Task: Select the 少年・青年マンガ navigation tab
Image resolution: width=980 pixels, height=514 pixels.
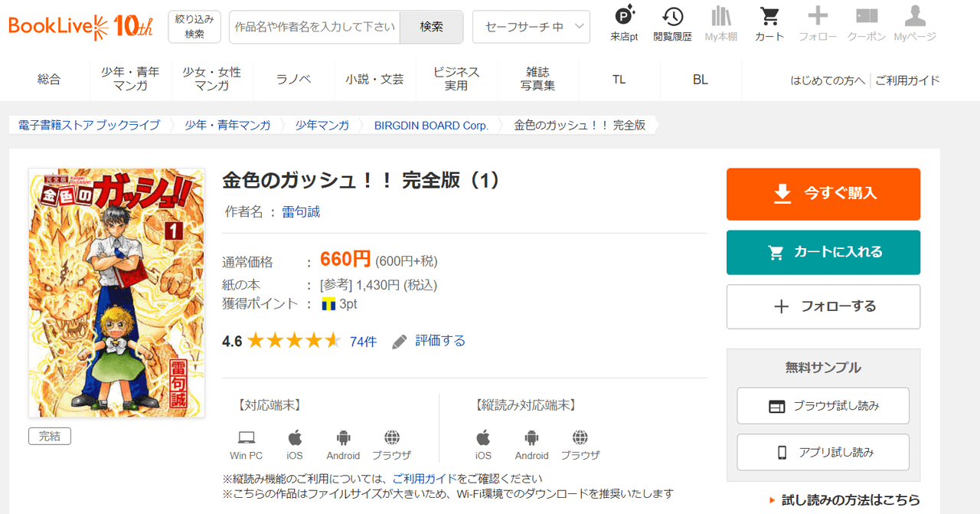Action: [130, 79]
